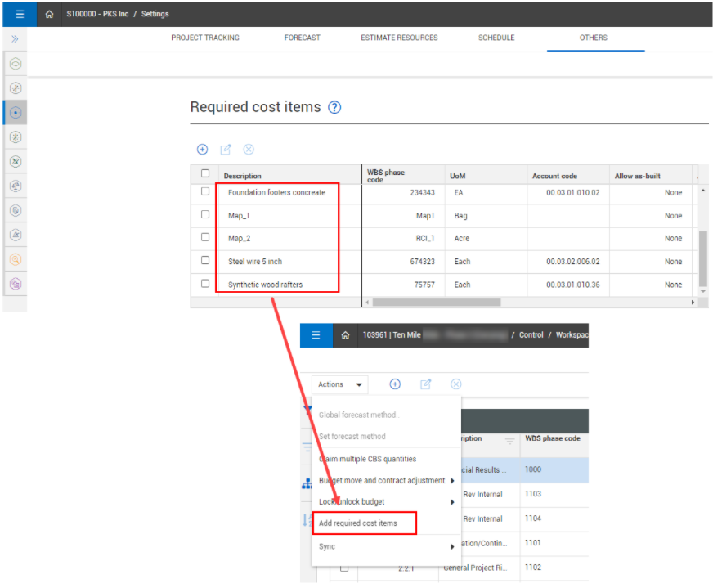Viewport: 713px width, 588px height.
Task: Check the Steel wire 5 inch row
Action: point(205,260)
